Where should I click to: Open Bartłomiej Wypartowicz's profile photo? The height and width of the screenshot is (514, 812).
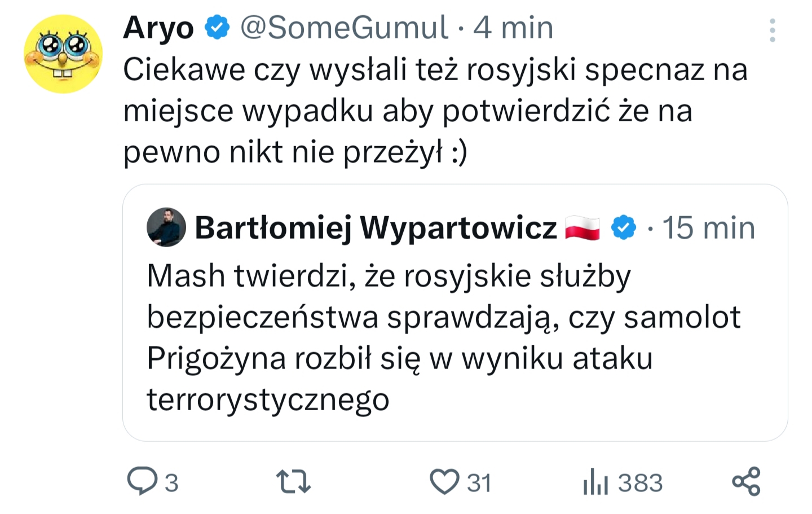(166, 227)
